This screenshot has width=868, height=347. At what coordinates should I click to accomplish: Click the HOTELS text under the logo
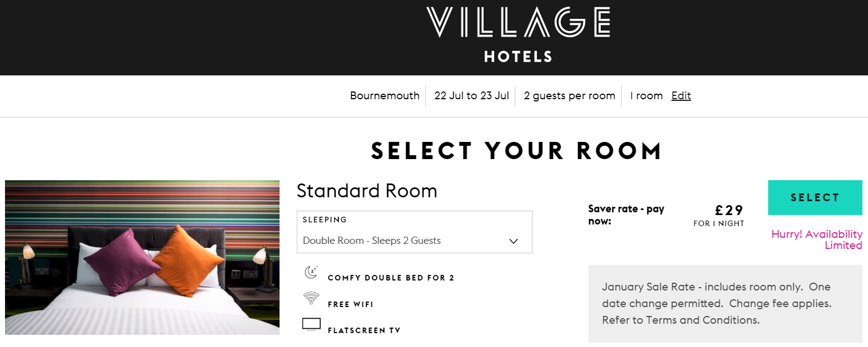(518, 57)
